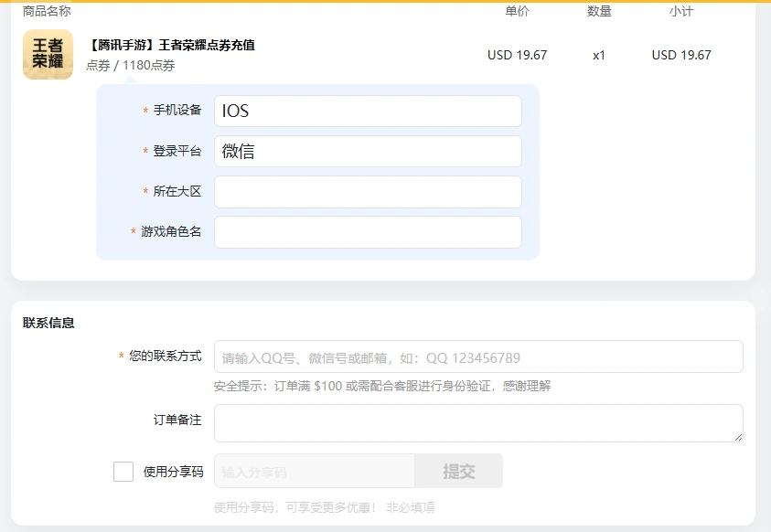Tick the 使用分享码 checkbox
The width and height of the screenshot is (771, 532).
123,472
